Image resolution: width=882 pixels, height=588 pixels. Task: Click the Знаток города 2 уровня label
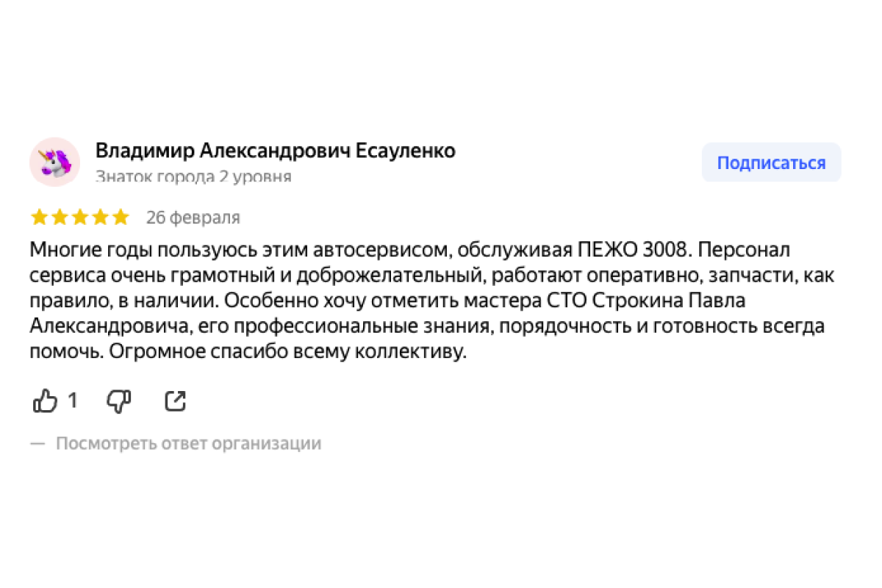193,176
